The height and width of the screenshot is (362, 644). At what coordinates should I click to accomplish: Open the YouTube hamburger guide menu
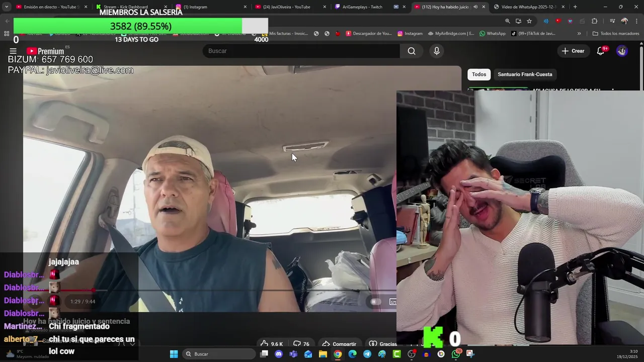click(x=13, y=51)
